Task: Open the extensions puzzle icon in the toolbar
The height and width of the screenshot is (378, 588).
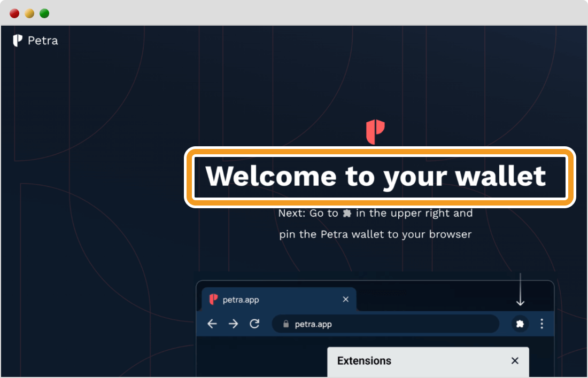Action: [x=520, y=324]
